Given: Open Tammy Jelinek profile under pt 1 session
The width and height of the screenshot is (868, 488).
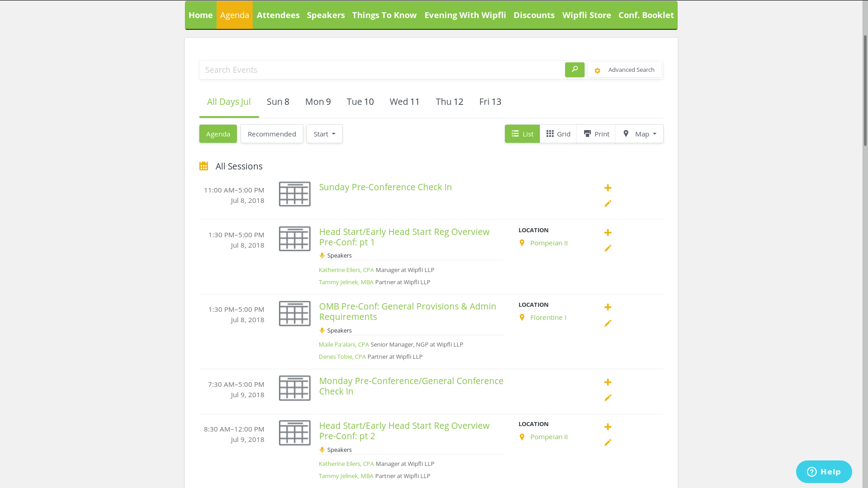Looking at the screenshot, I should pyautogui.click(x=346, y=282).
